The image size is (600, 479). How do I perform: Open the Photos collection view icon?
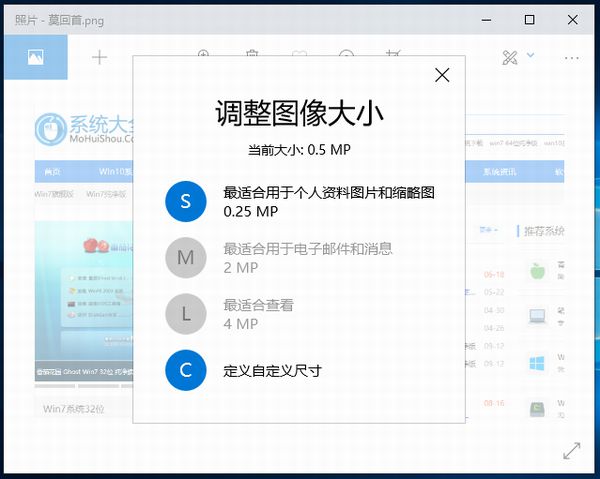(33, 57)
